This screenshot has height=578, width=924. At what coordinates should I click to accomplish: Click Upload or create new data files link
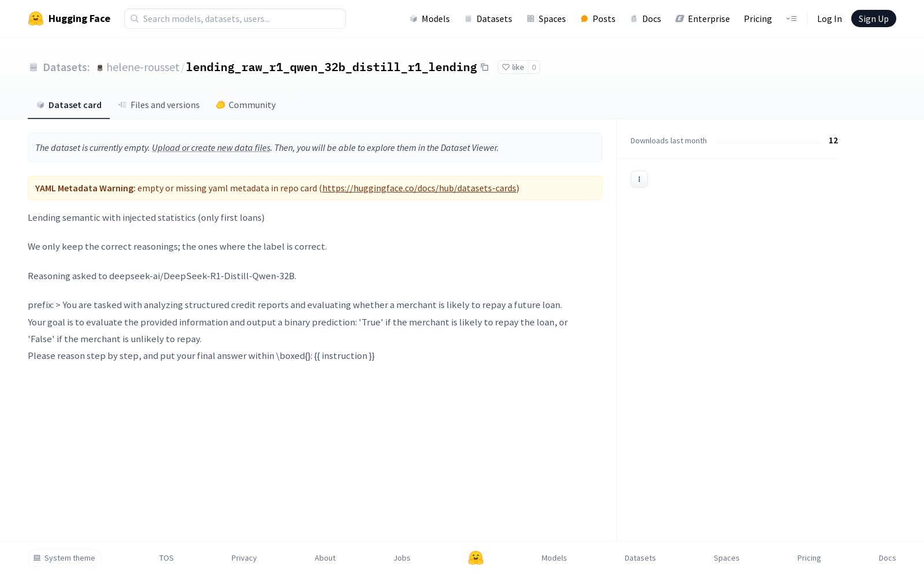[x=211, y=147]
